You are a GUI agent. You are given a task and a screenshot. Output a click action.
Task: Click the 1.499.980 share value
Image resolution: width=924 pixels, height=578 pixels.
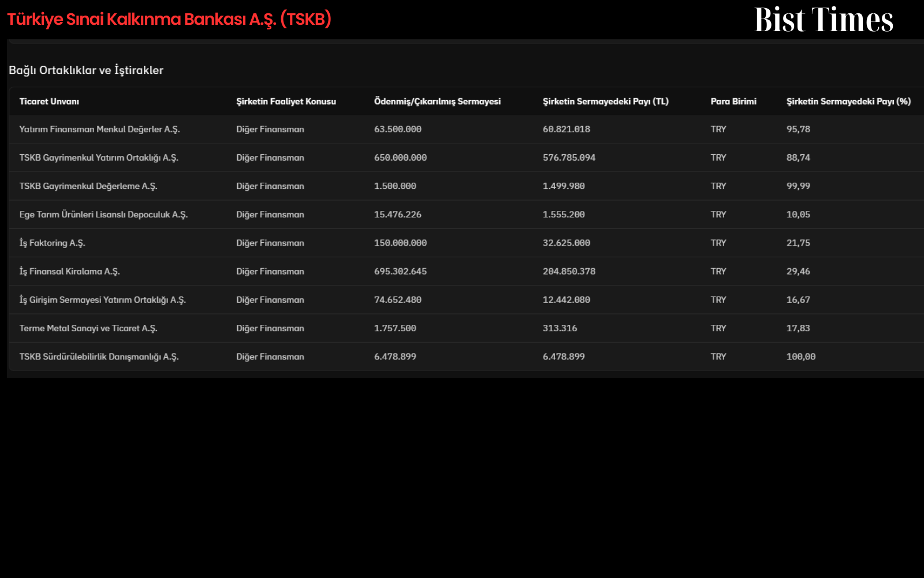point(564,186)
